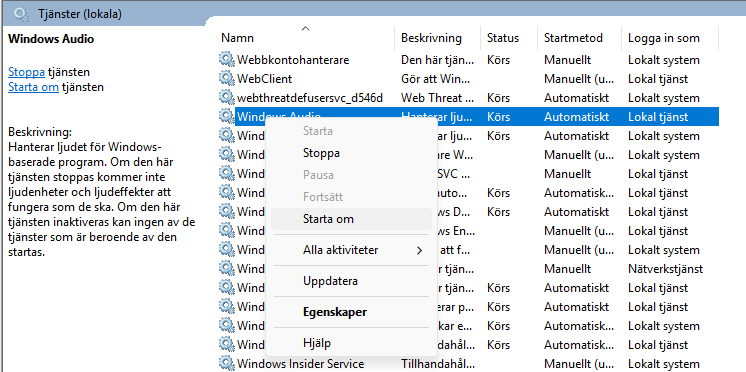Image resolution: width=746 pixels, height=372 pixels.
Task: Click the gear icon of the row with description 'SVC ...'
Action: pyautogui.click(x=226, y=174)
